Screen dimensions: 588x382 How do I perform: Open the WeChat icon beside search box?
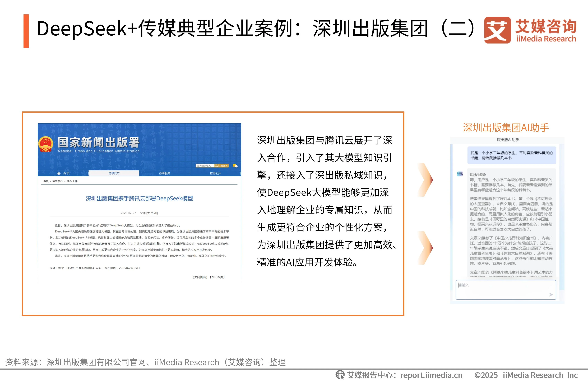coord(235,166)
